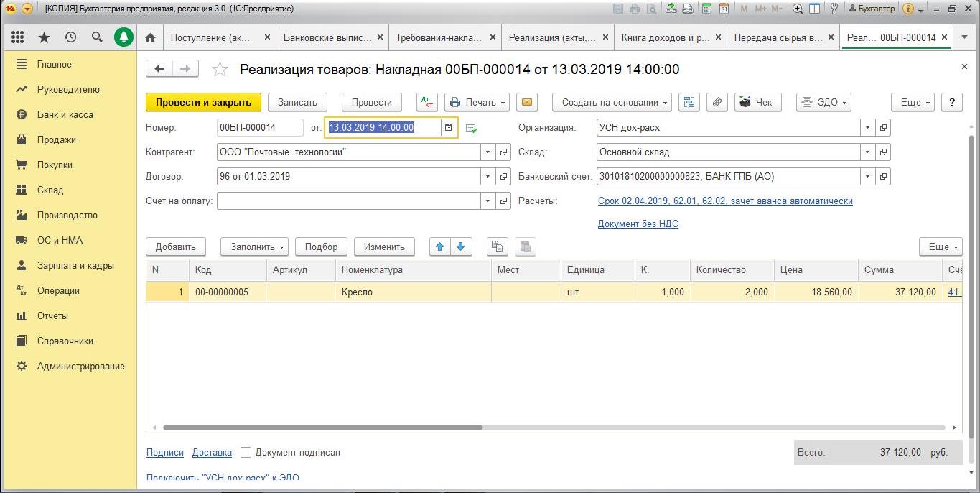This screenshot has height=493, width=980.
Task: Open the related documents structure icon
Action: click(x=689, y=102)
